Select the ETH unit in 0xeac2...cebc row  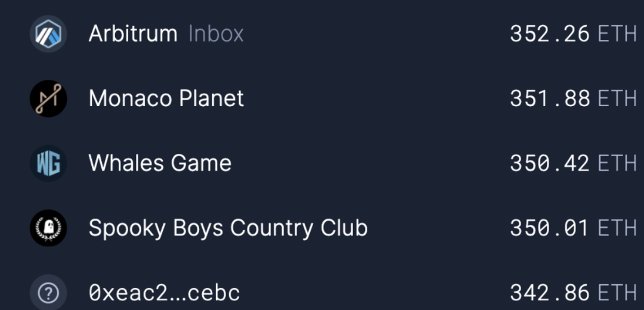(617, 293)
